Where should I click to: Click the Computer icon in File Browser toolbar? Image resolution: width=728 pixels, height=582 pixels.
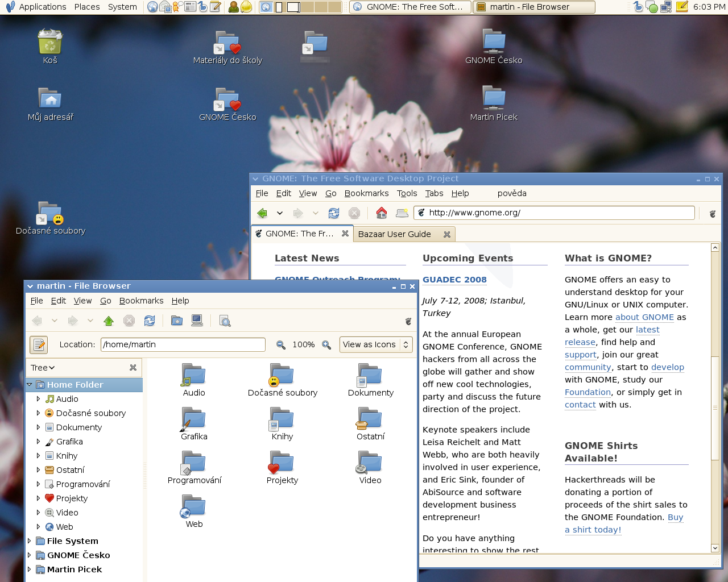[197, 321]
